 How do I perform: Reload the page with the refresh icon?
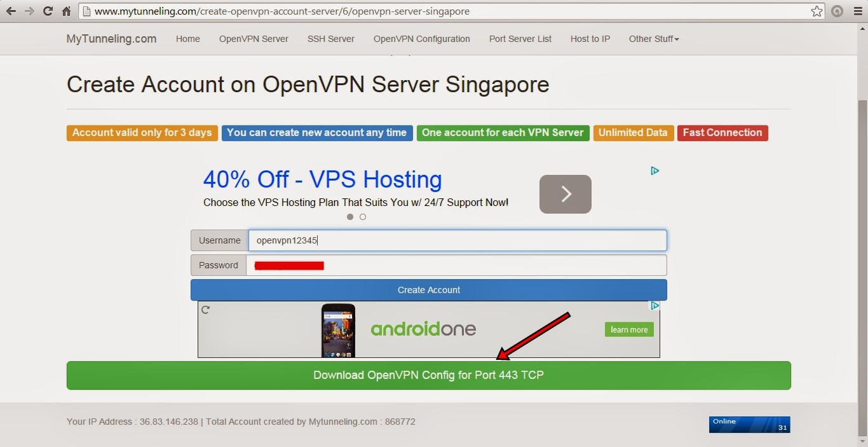tap(48, 11)
